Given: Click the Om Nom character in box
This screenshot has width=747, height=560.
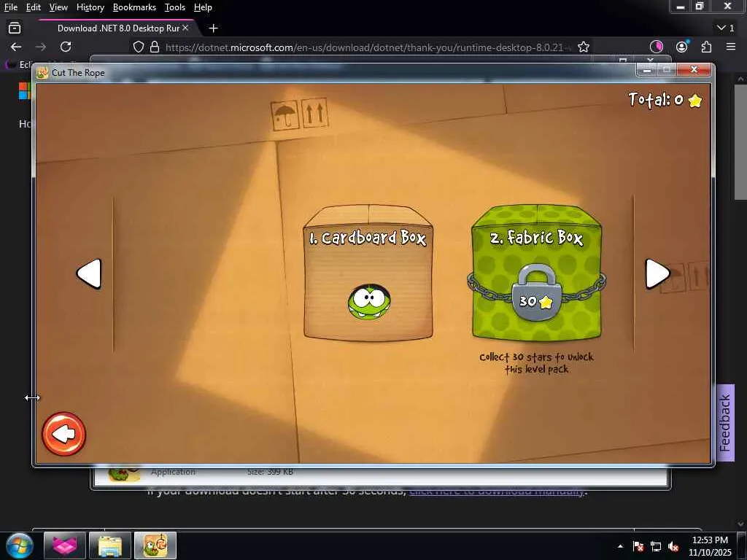Looking at the screenshot, I should coord(369,301).
